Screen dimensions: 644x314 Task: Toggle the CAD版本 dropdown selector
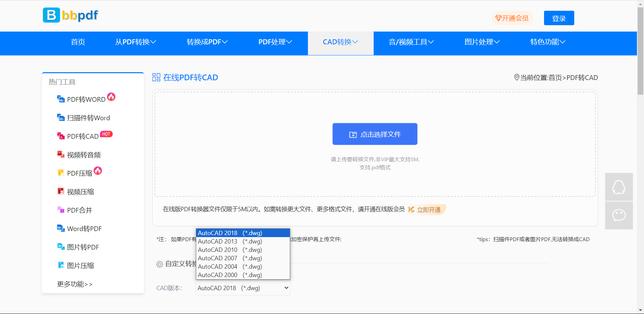243,288
